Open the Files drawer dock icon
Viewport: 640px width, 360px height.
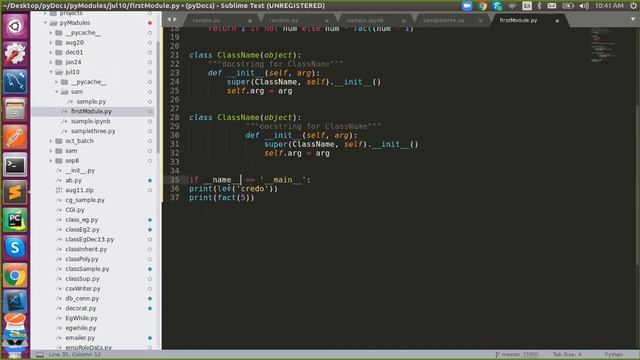click(15, 109)
